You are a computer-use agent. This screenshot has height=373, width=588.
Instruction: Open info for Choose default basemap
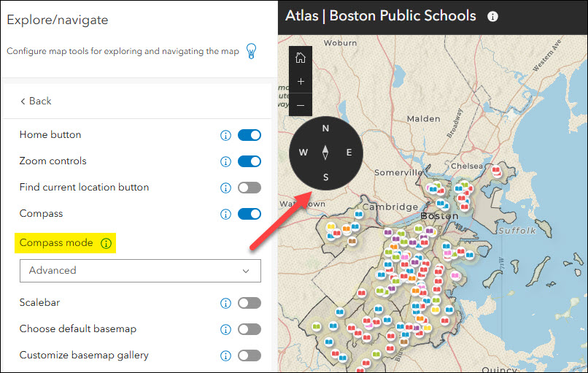click(225, 329)
